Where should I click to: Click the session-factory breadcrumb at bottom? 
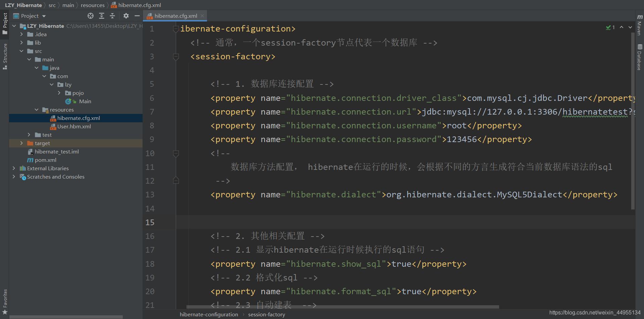coord(267,314)
